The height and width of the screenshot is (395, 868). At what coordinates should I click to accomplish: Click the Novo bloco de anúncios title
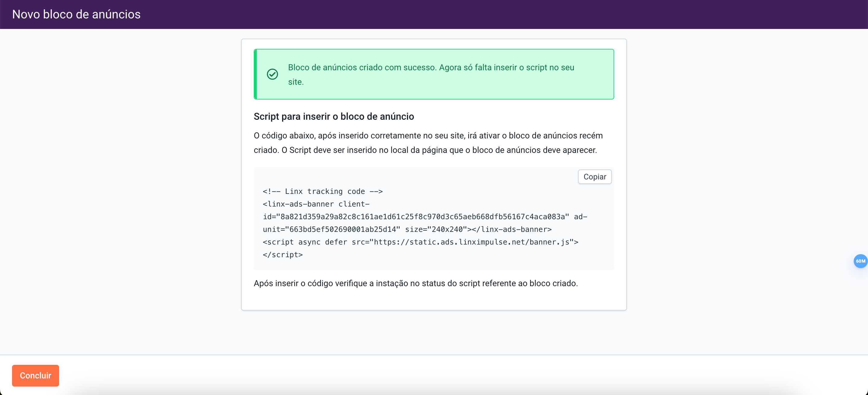77,14
